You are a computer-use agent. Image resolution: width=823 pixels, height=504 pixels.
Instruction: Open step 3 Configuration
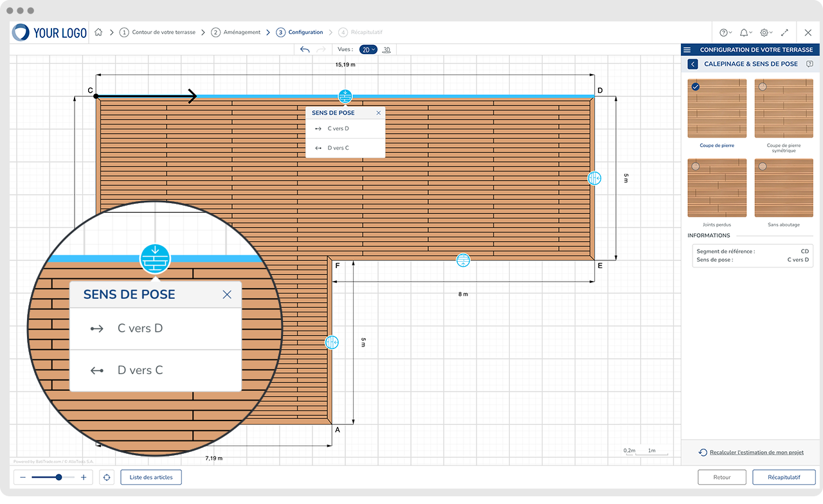click(300, 32)
